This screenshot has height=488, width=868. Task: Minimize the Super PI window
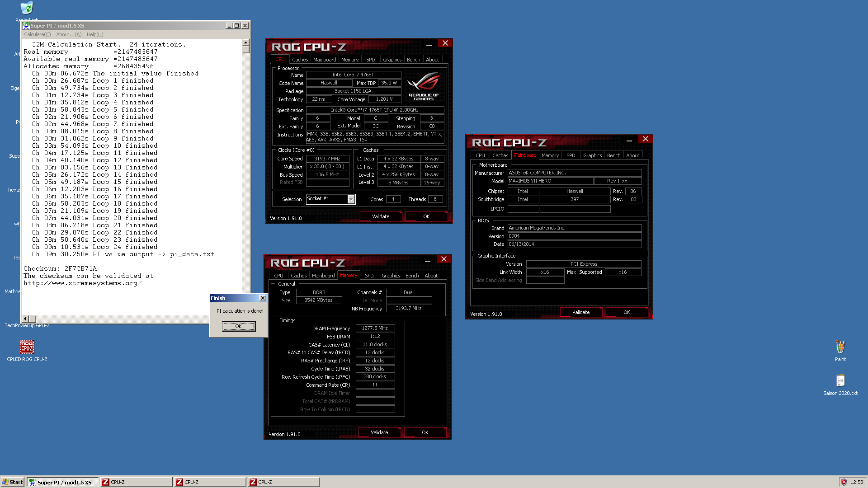(229, 26)
